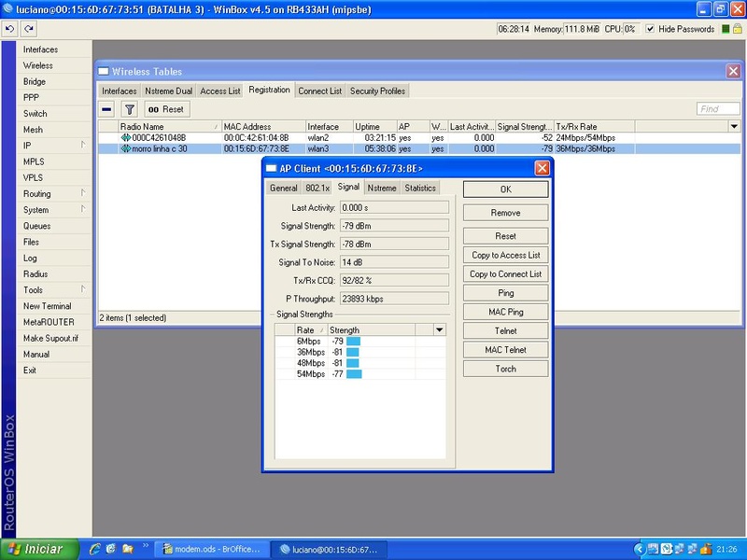Screen dimensions: 747x560
Task: Click the Show Desktop quick launch icon
Action: [x=111, y=549]
